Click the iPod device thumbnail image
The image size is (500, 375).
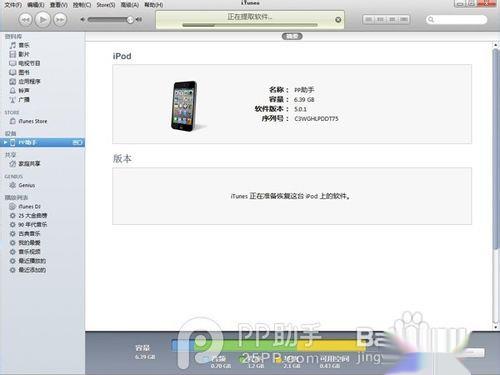(184, 106)
